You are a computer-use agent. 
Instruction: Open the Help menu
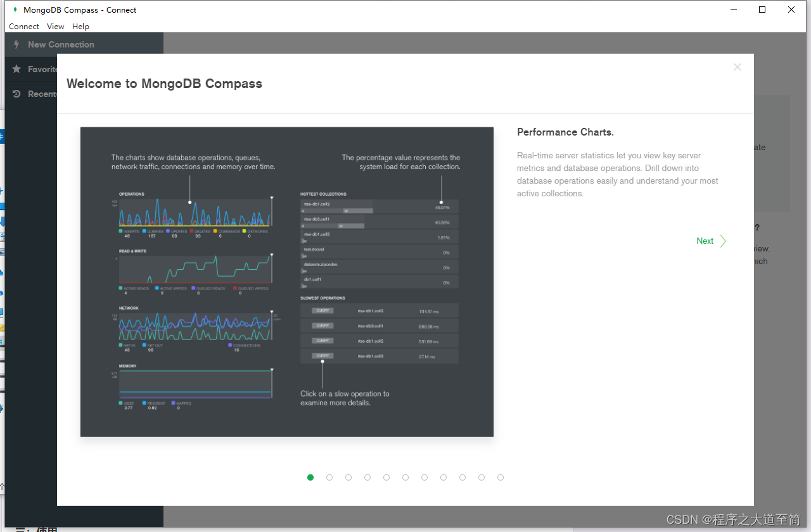tap(80, 27)
